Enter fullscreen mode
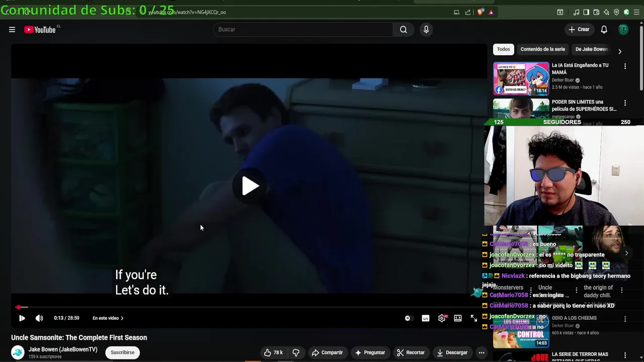Image resolution: width=644 pixels, height=362 pixels. click(474, 318)
